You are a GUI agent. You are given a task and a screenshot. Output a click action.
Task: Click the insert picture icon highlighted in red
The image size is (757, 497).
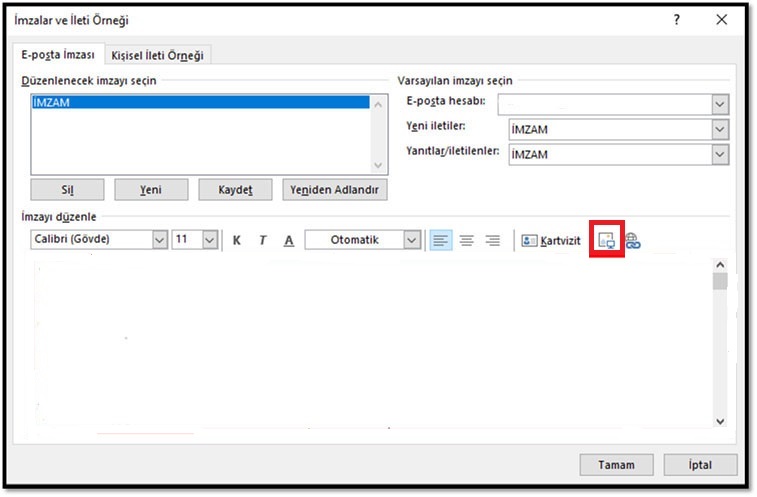pos(606,240)
